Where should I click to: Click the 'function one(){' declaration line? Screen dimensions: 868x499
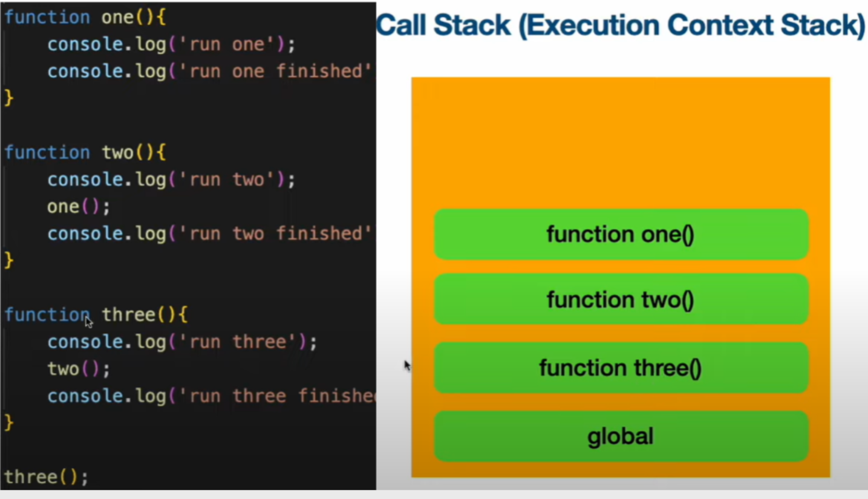(85, 17)
